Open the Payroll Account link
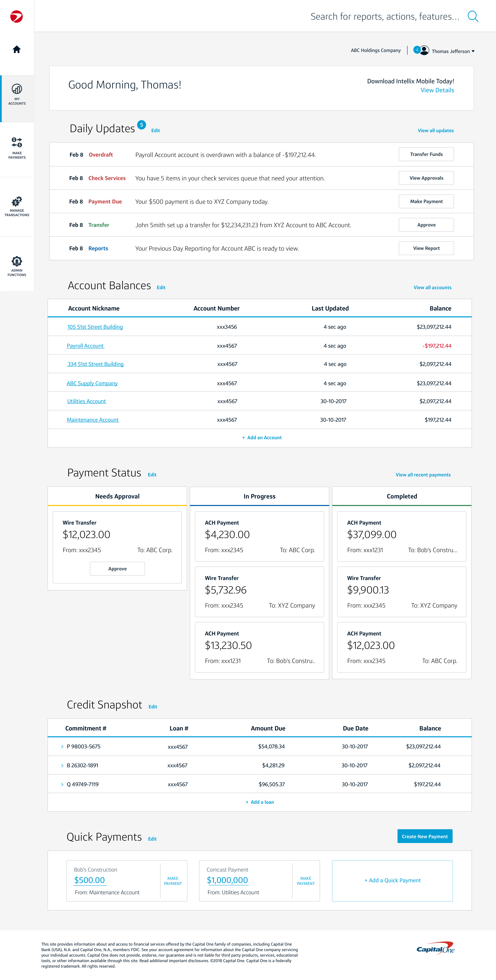Image resolution: width=496 pixels, height=980 pixels. click(85, 346)
